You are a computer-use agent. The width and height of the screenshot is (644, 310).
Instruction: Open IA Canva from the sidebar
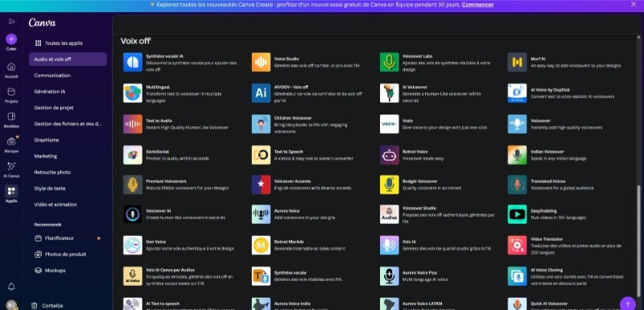tap(11, 169)
